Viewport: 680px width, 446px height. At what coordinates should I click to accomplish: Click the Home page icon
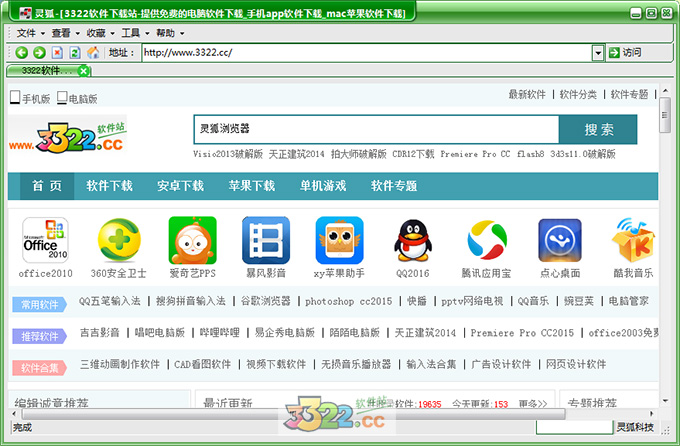(93, 53)
